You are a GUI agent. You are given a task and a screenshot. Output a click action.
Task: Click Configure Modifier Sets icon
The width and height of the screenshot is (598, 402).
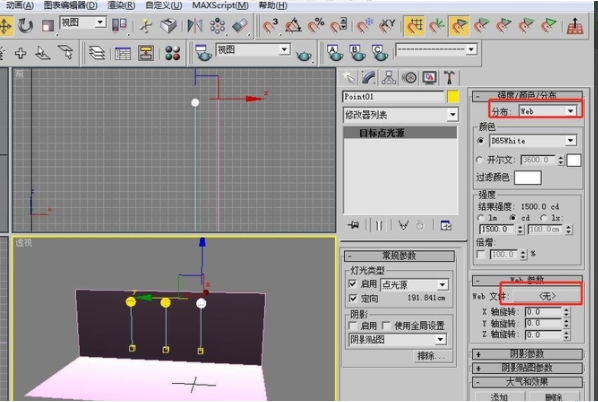[x=445, y=225]
